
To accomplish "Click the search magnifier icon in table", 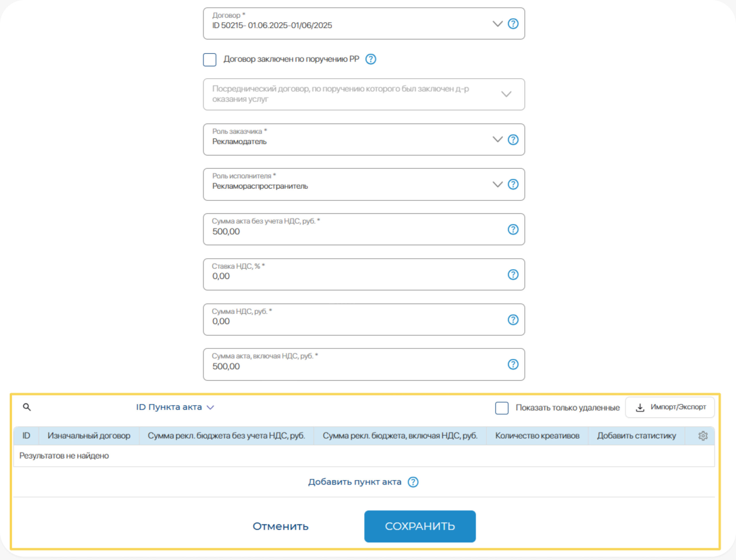I will pos(27,407).
